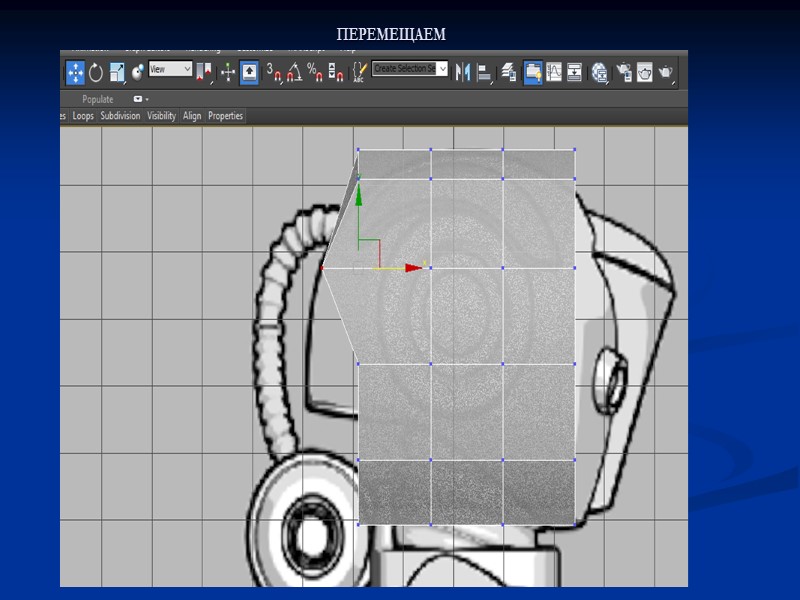Open Rendered Frame Window icon

pyautogui.click(x=644, y=72)
